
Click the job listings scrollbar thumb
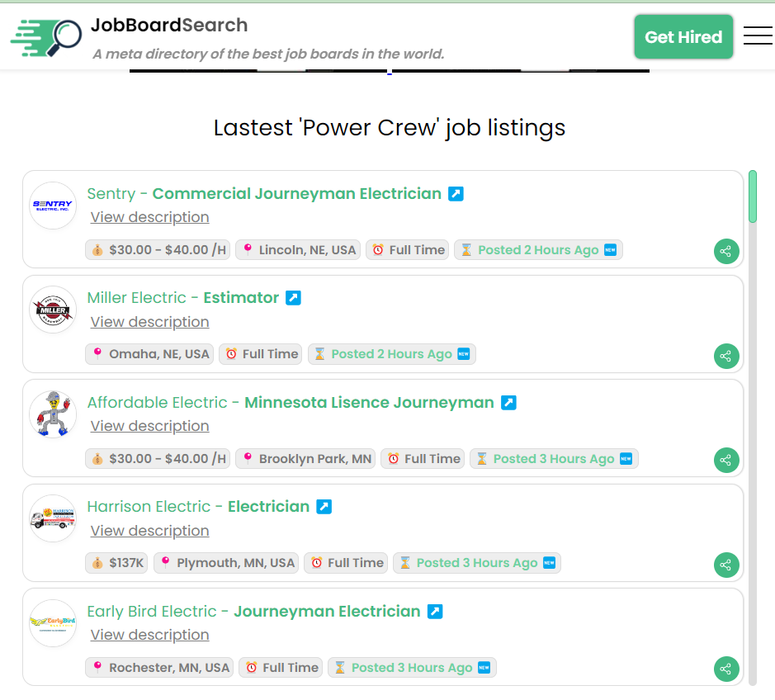(x=752, y=196)
